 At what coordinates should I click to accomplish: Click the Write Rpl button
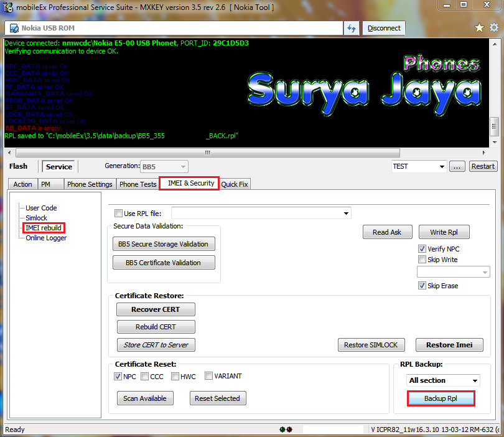point(444,232)
